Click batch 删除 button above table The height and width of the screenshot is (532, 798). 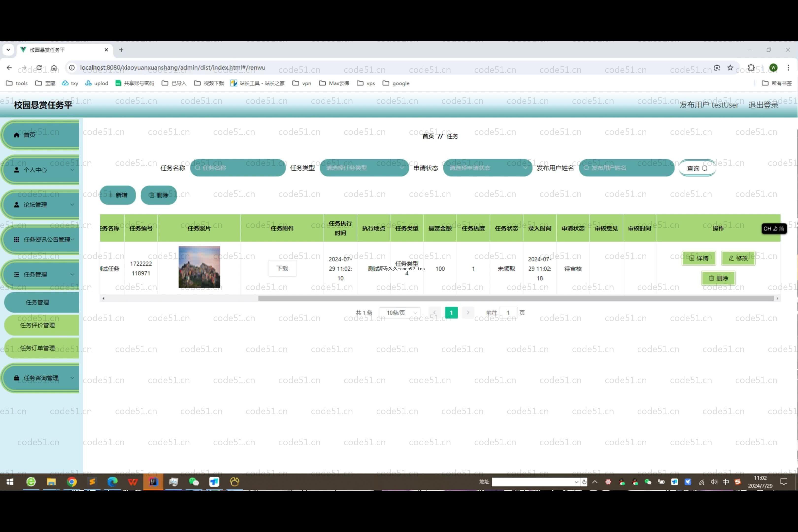(159, 195)
